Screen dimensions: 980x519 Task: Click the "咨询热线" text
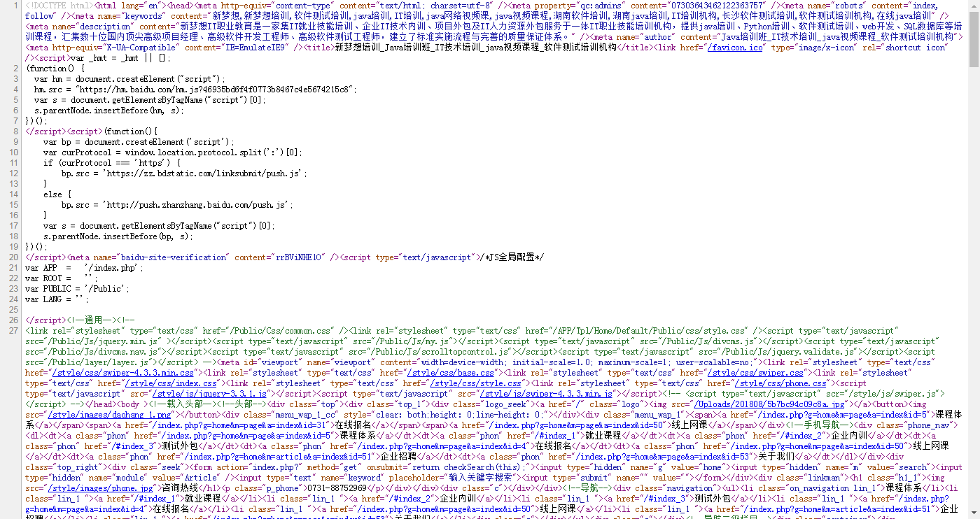(x=181, y=488)
